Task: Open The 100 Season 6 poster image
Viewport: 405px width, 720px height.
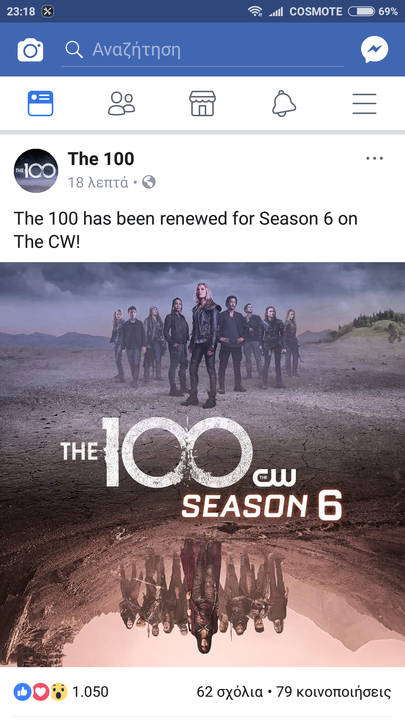Action: pos(202,464)
